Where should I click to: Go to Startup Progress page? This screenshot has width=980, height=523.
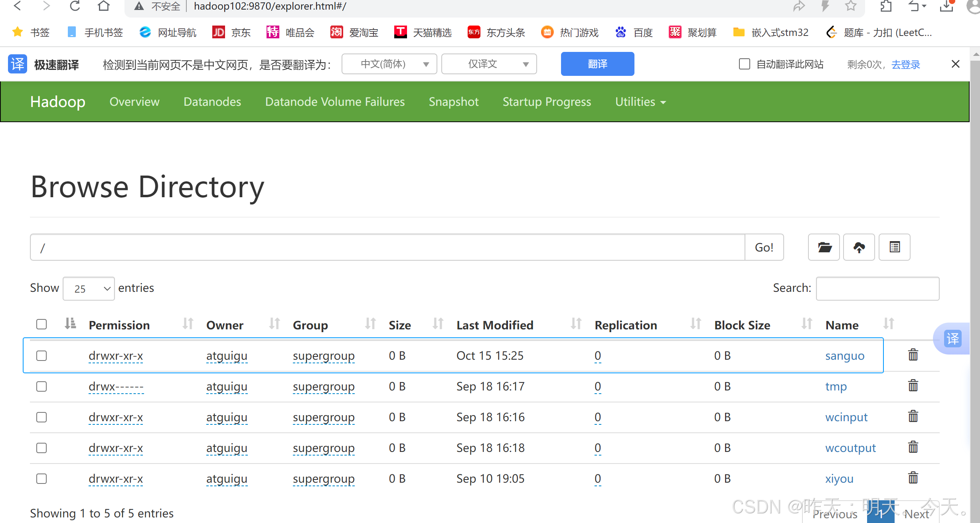(x=547, y=102)
